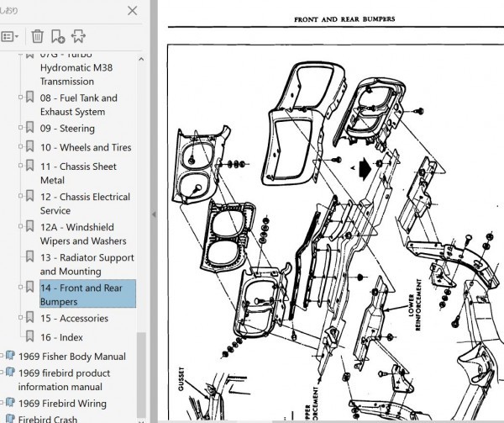This screenshot has width=504, height=423.
Task: Select bookmark 09 - Steering
Action: pyautogui.click(x=67, y=129)
